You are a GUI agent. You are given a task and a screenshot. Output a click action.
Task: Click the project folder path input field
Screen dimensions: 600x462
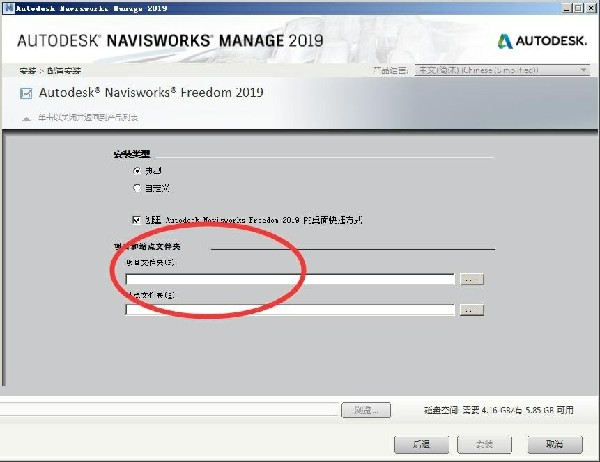tap(290, 279)
